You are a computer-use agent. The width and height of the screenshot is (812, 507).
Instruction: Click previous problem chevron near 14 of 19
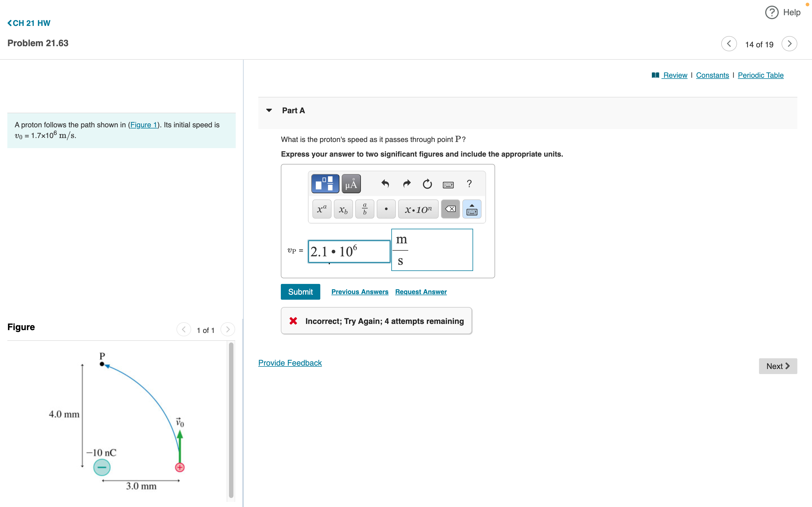tap(729, 44)
